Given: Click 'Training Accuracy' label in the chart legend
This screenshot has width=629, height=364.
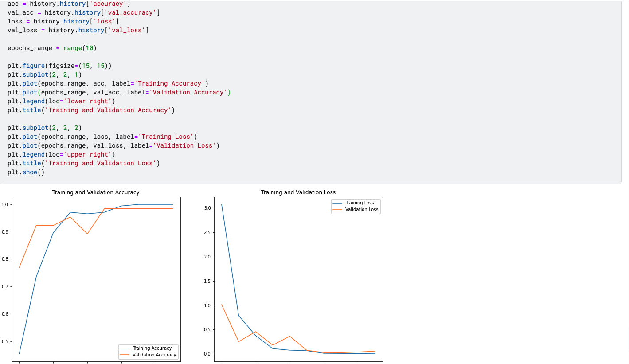Looking at the screenshot, I should (x=152, y=348).
